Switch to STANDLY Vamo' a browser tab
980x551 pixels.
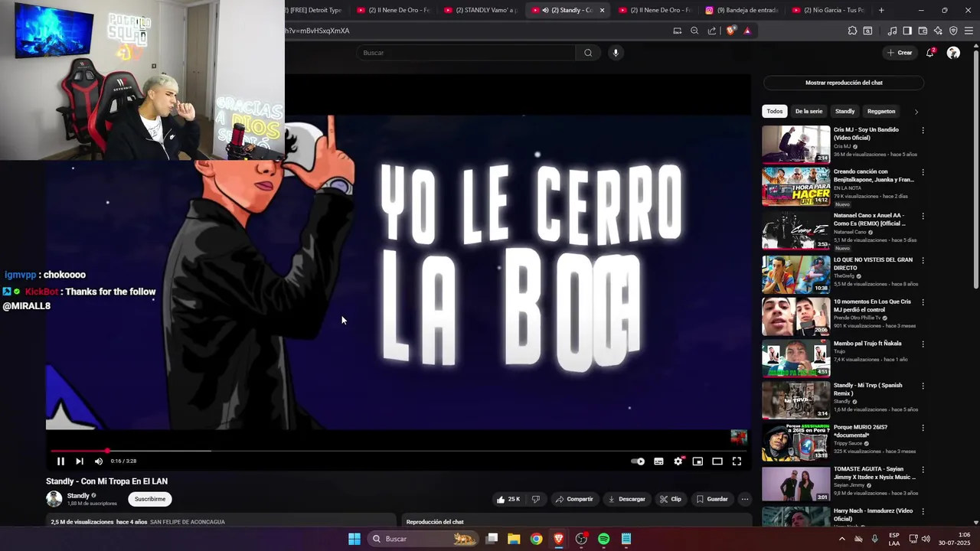(x=481, y=10)
